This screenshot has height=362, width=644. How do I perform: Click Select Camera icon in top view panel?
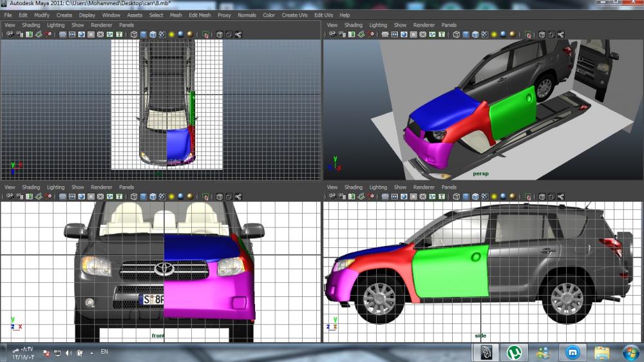click(x=10, y=34)
